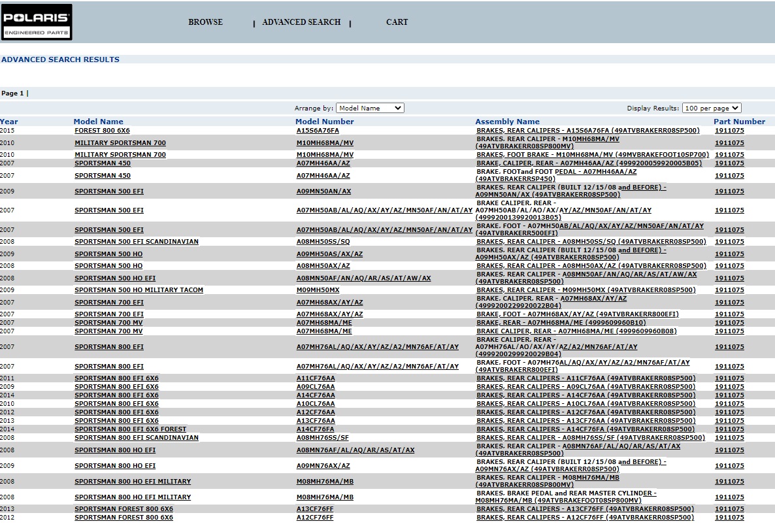The height and width of the screenshot is (532, 775).
Task: Open SPORTSMAN 450 model in first 2007 row
Action: (103, 163)
